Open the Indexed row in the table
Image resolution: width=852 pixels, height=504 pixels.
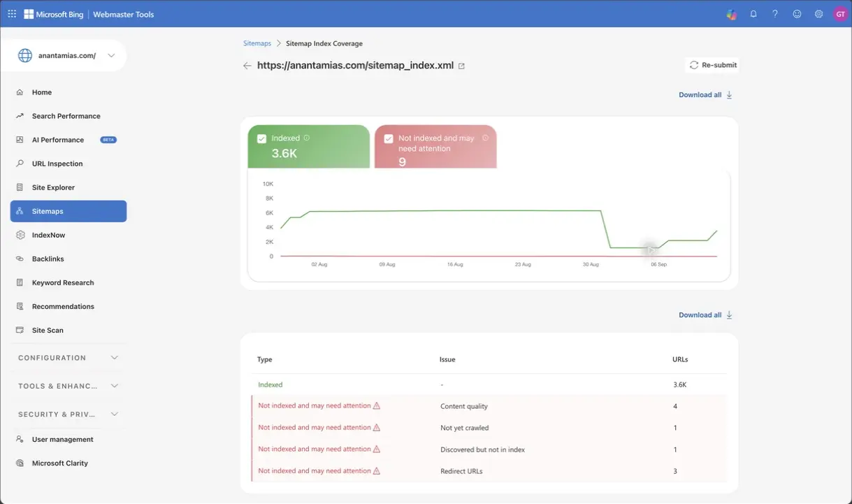489,384
